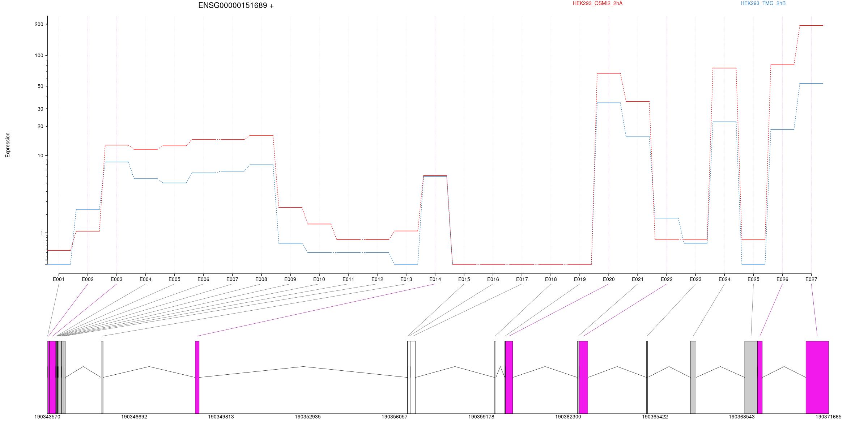Click exon label E026
Screen dimensions: 868x434
(x=782, y=279)
